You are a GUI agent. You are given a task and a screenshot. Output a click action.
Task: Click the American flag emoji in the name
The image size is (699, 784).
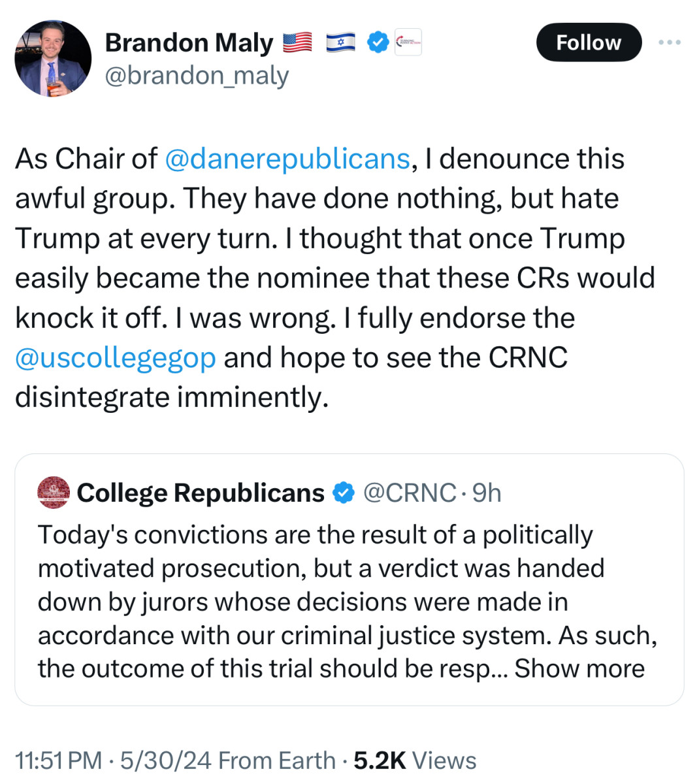(x=297, y=41)
